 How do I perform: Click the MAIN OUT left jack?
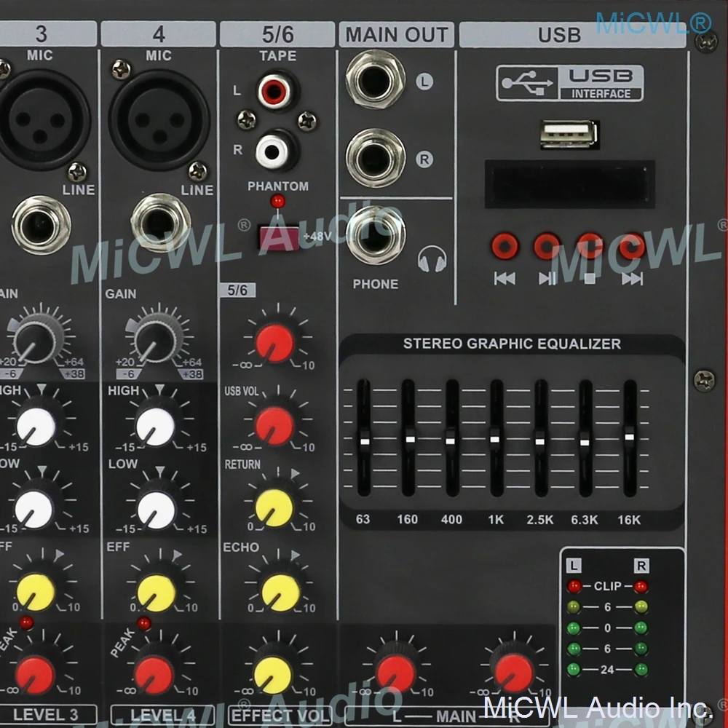[376, 80]
